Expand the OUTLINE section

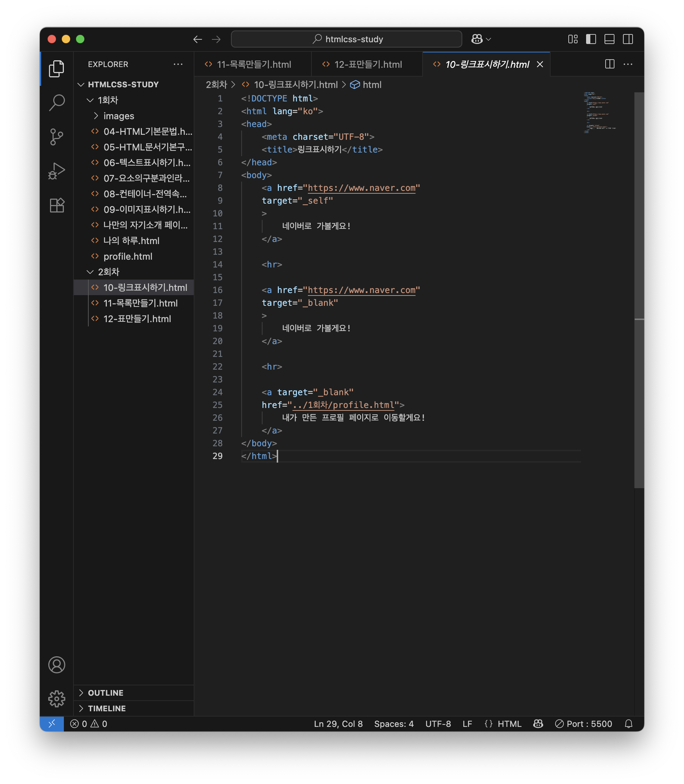pos(106,693)
